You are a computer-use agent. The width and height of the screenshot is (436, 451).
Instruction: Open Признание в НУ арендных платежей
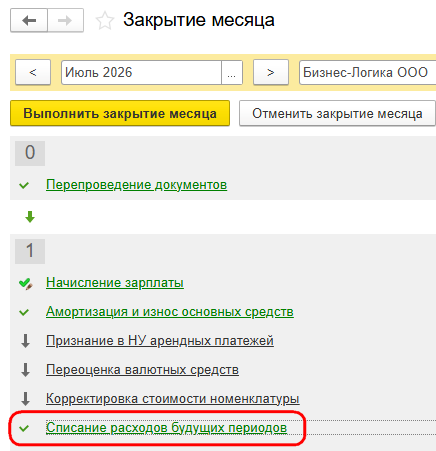click(160, 341)
